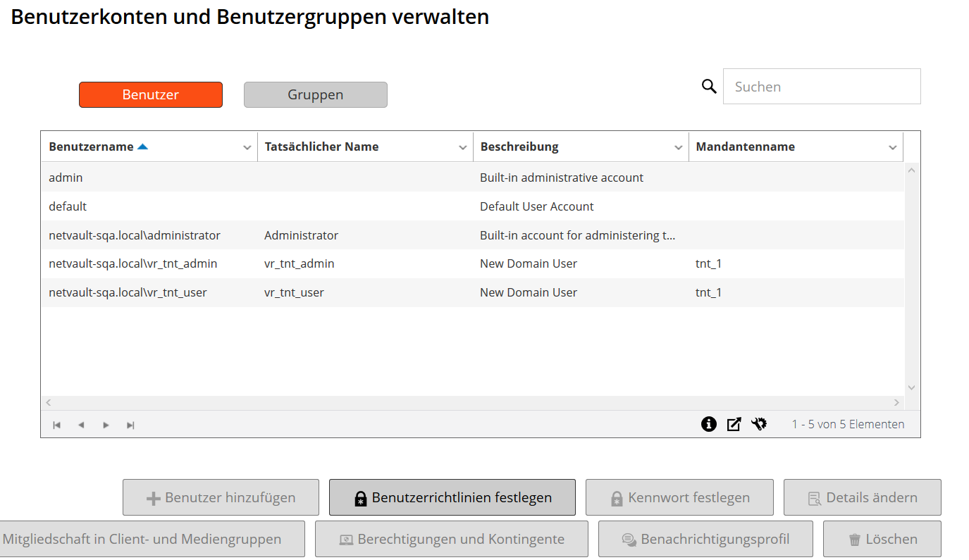Go to first page of table

57,425
